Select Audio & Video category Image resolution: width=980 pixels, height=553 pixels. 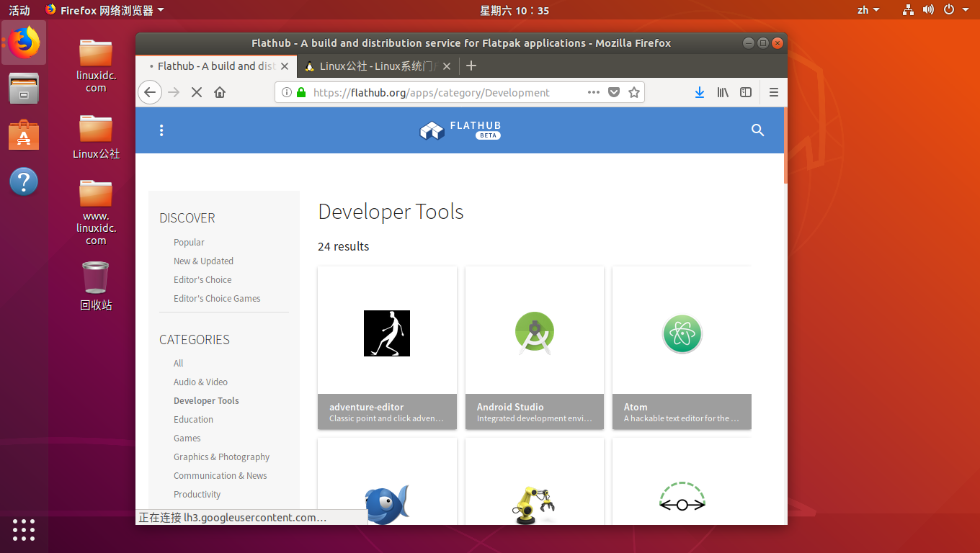click(x=200, y=382)
